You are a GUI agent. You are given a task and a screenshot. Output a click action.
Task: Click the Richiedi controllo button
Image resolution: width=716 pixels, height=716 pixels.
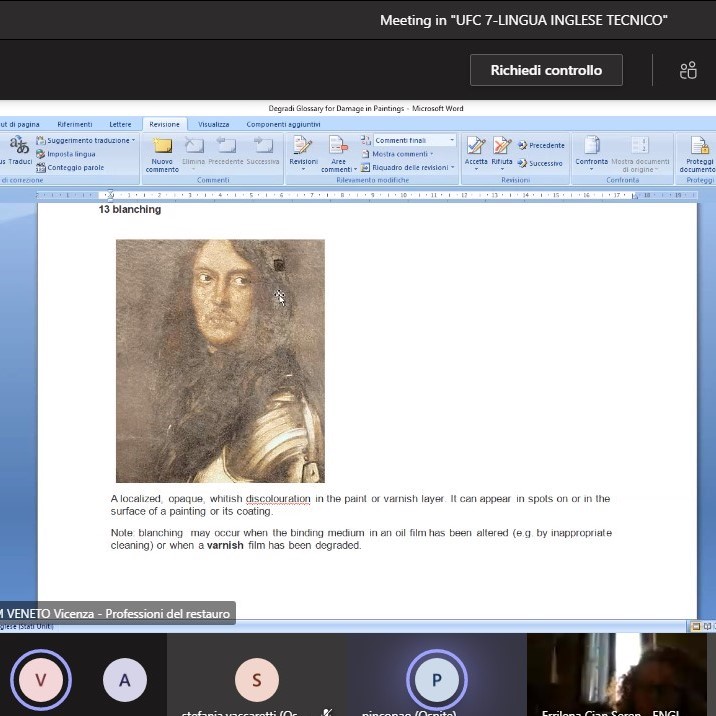click(x=546, y=70)
